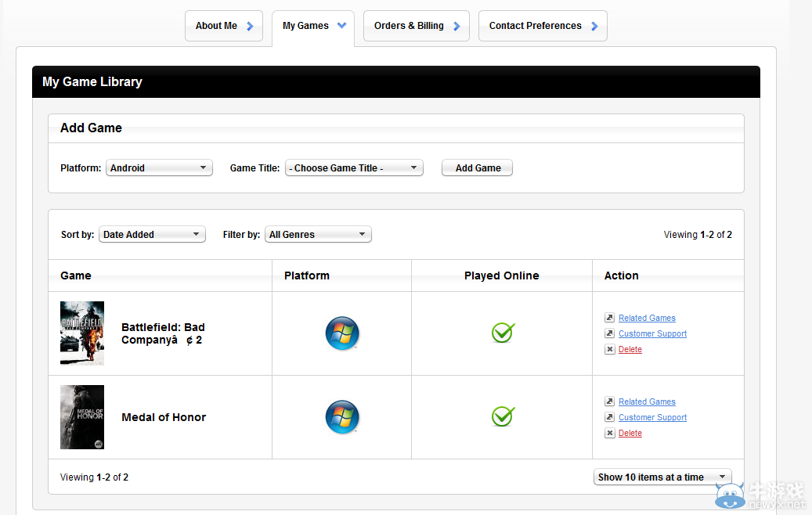Image resolution: width=812 pixels, height=515 pixels.
Task: Click the Played Online column header
Action: pyautogui.click(x=501, y=276)
